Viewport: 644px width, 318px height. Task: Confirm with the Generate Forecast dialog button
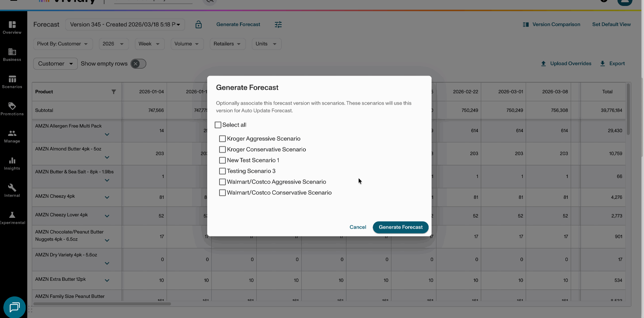coord(400,227)
